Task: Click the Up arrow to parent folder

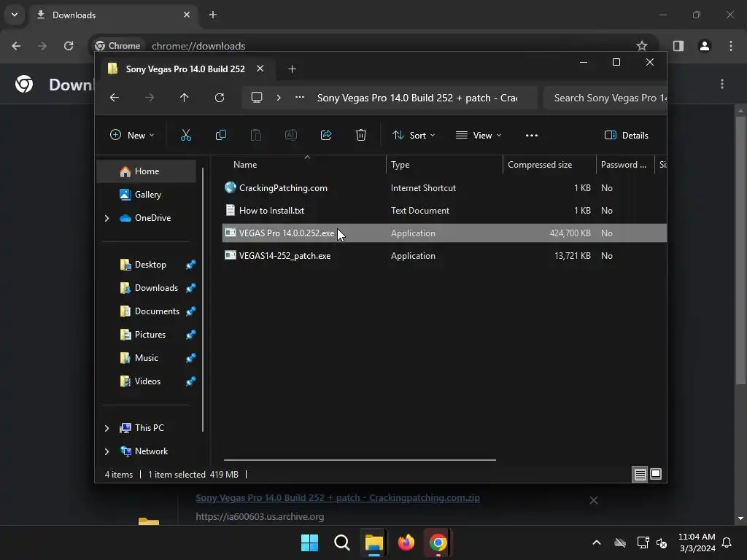Action: 185,98
